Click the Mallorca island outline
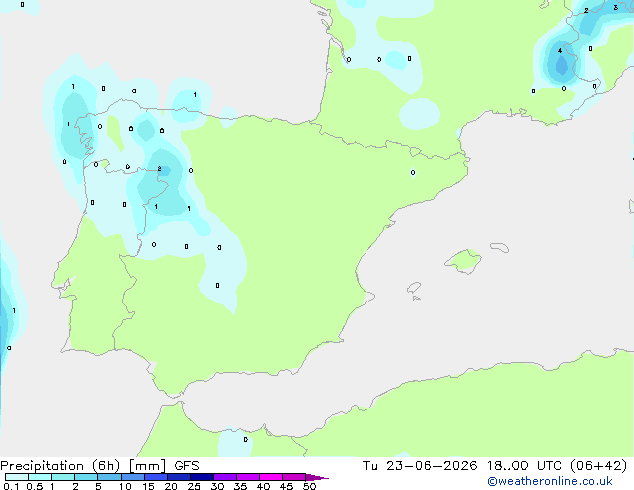 pyautogui.click(x=463, y=261)
